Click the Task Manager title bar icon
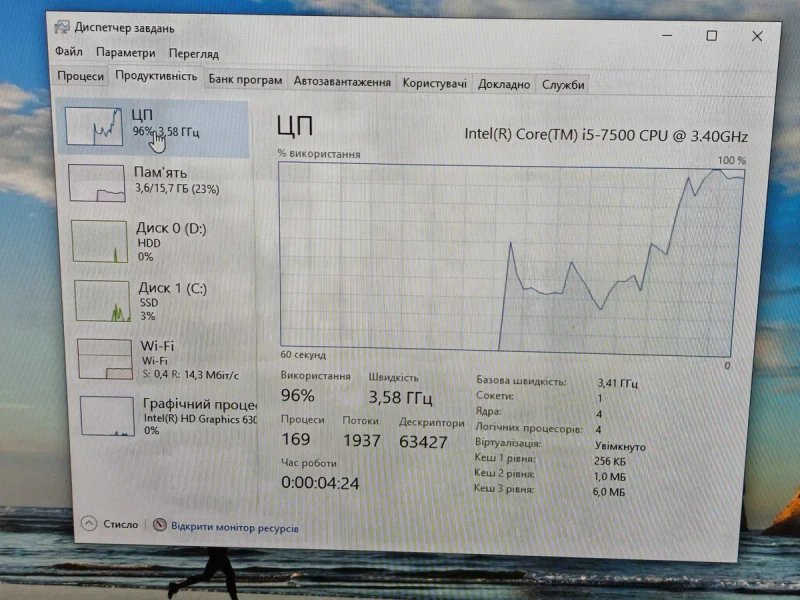 tap(62, 27)
